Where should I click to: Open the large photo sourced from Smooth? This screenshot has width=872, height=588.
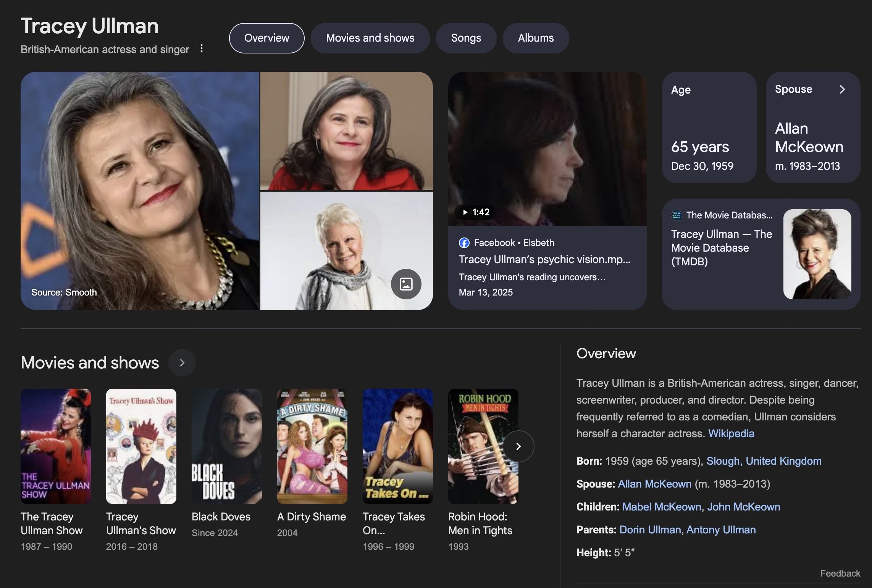coord(140,191)
